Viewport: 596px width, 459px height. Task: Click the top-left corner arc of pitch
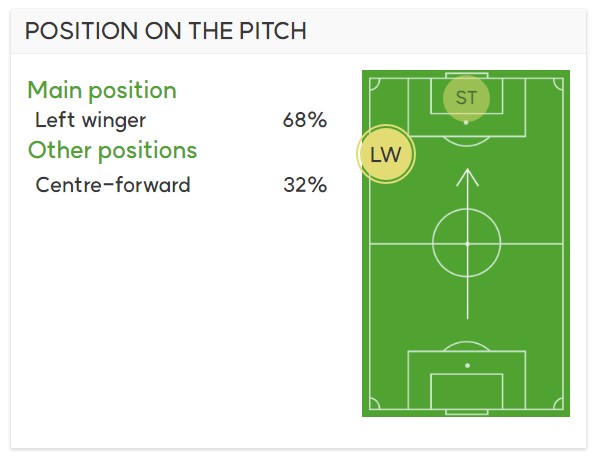374,84
